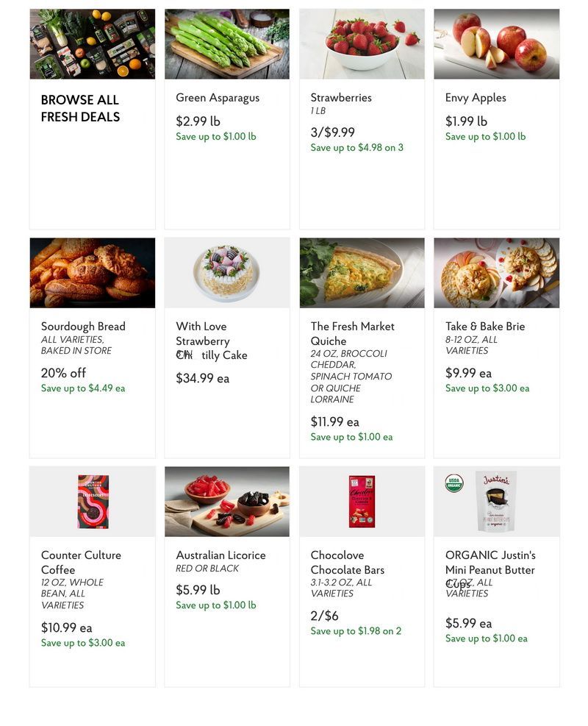The image size is (588, 726).
Task: View the Strawberry Chantilly Cake picture
Action: point(226,273)
